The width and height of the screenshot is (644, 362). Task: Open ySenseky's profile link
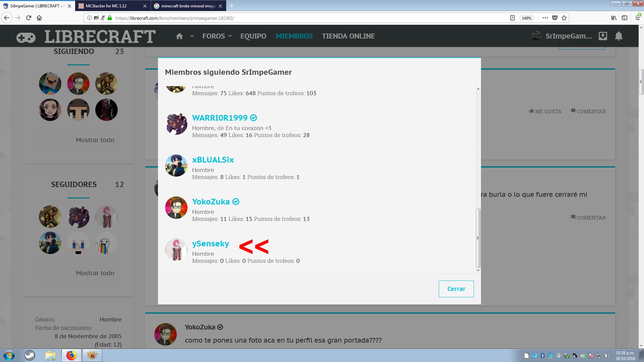(211, 244)
